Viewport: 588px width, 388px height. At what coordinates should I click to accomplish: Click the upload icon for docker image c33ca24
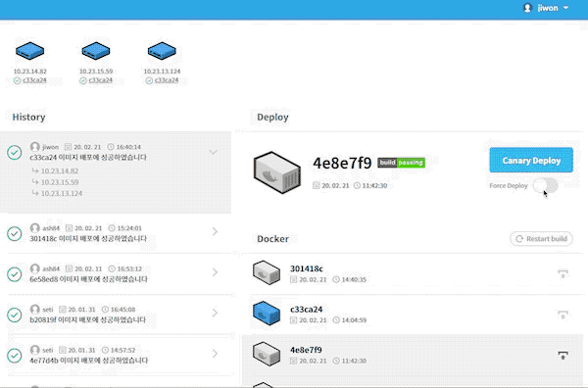click(x=563, y=315)
